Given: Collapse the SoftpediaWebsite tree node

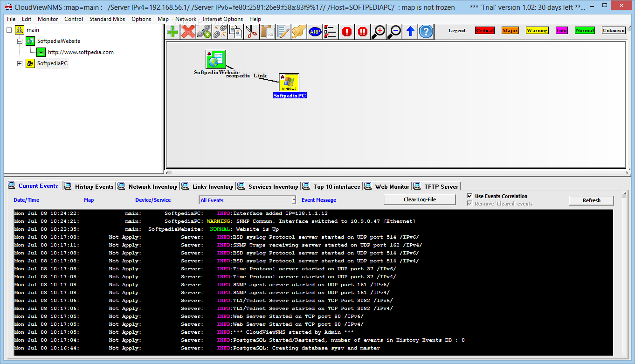Looking at the screenshot, I should pos(20,41).
